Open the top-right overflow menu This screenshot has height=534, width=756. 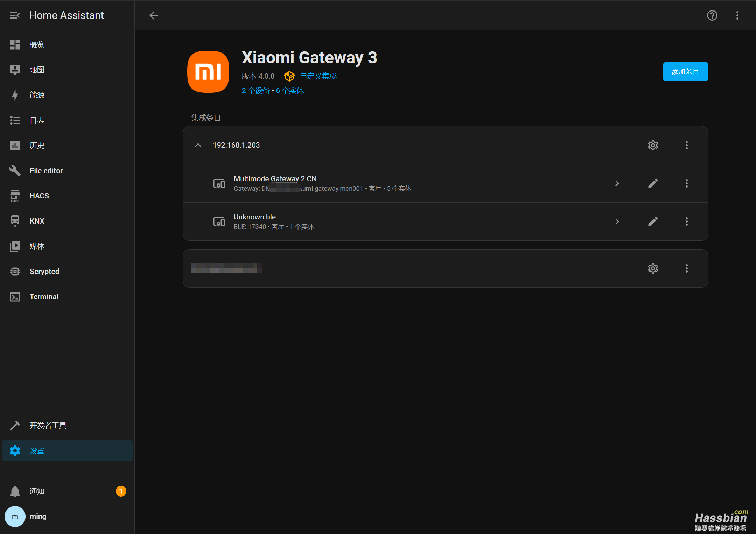point(737,15)
